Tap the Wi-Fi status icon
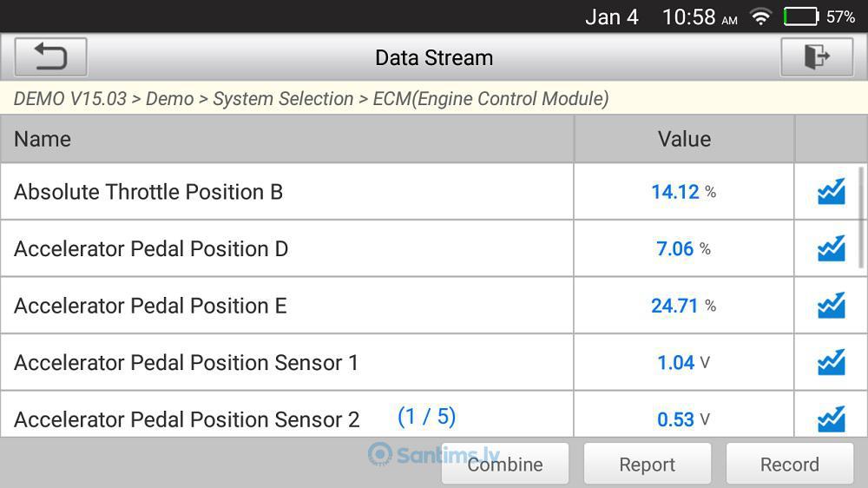Viewport: 868px width, 488px height. 760,16
